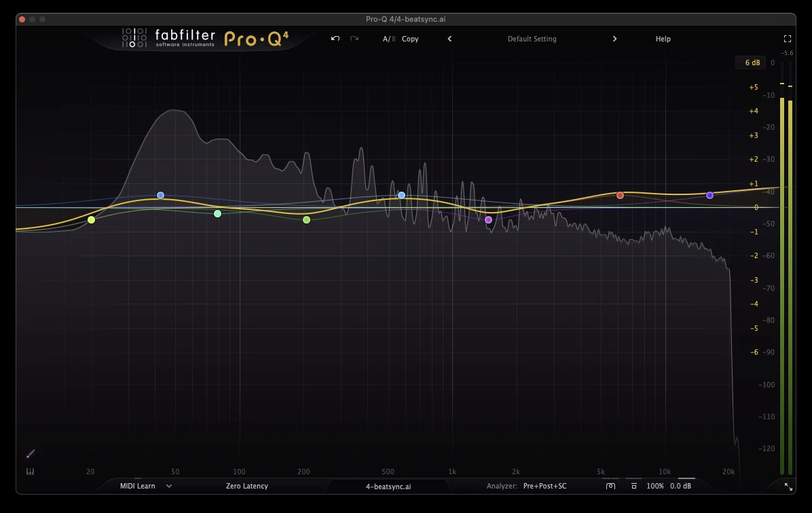The height and width of the screenshot is (513, 812).
Task: Go to the previous preset with the left arrow
Action: [x=449, y=39]
